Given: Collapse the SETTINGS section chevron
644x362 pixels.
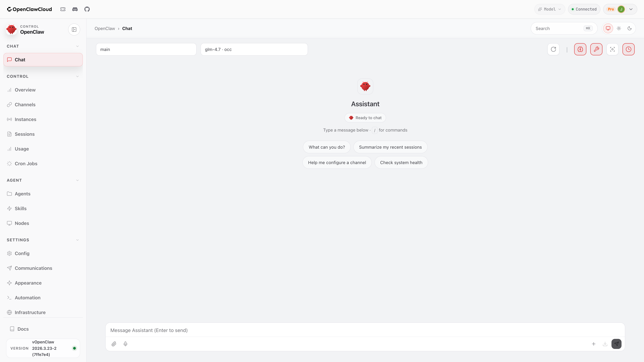Looking at the screenshot, I should [x=77, y=240].
